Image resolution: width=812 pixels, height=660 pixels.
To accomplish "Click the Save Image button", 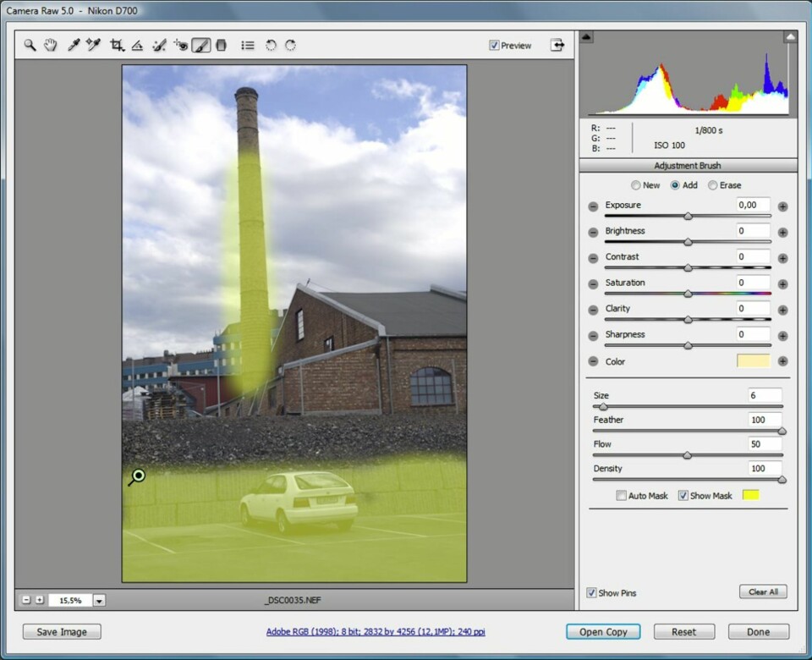I will point(62,632).
